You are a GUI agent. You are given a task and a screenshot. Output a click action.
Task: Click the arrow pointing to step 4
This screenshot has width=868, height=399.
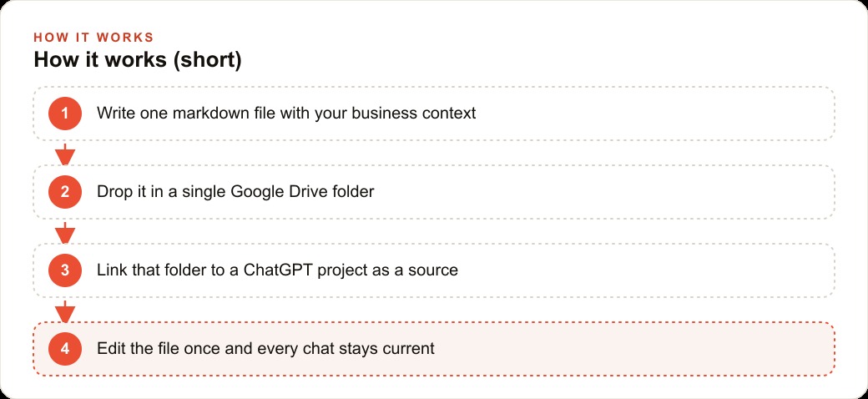coord(65,311)
